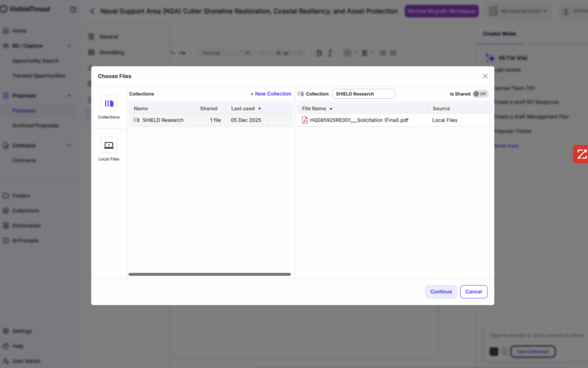Turn on the Is Shared toggle
Screen dimensions: 588x368
(x=480, y=94)
